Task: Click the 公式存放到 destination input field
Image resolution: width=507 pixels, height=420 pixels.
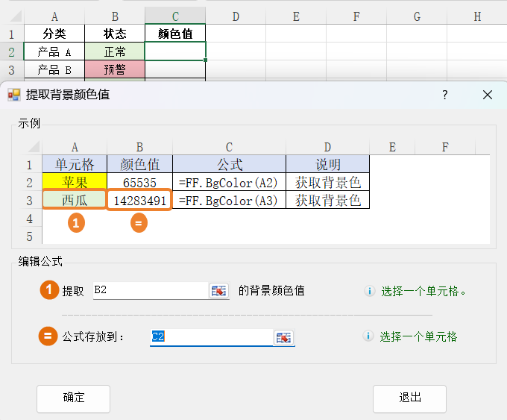Action: click(211, 337)
